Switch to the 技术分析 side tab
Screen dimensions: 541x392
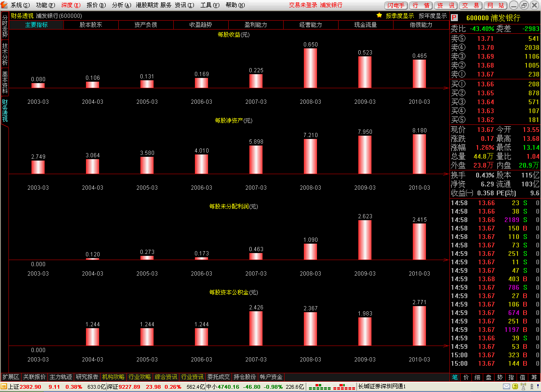click(x=5, y=54)
